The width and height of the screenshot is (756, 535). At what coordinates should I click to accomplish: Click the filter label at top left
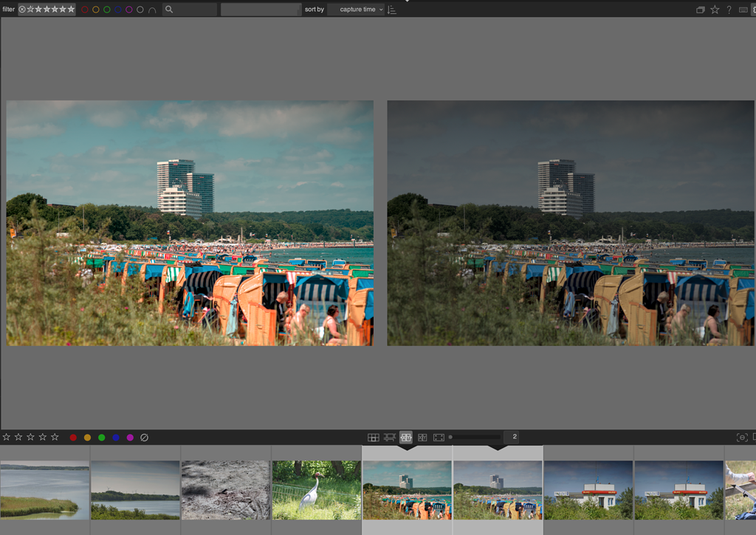pos(8,9)
